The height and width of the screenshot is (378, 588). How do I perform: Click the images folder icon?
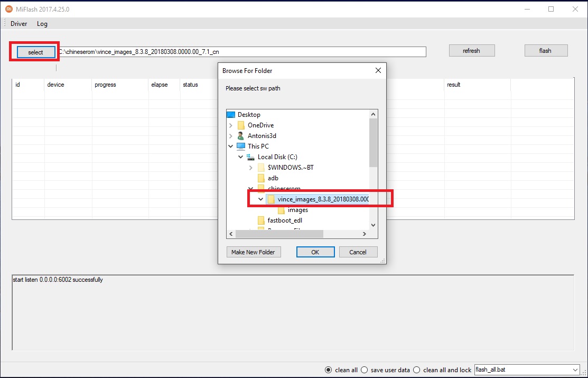(x=281, y=210)
